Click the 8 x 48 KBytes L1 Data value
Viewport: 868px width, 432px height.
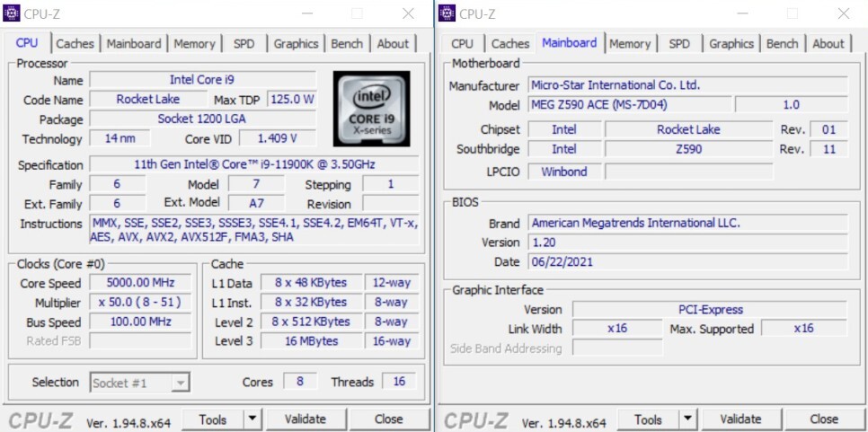pos(311,283)
